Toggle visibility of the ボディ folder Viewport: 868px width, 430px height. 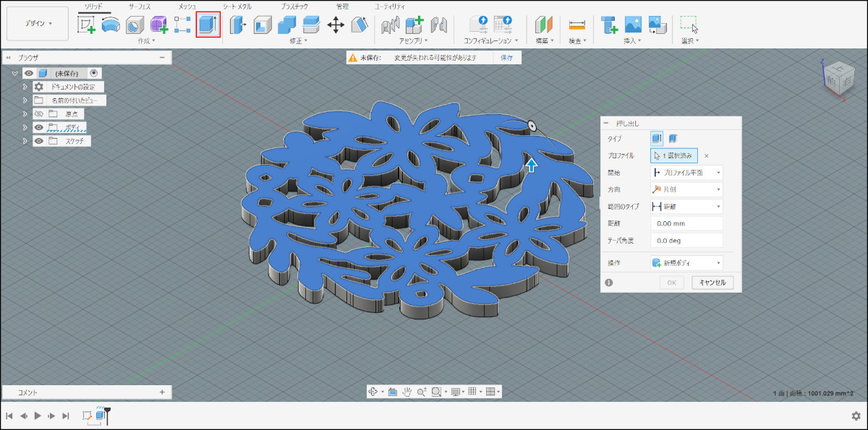(39, 127)
